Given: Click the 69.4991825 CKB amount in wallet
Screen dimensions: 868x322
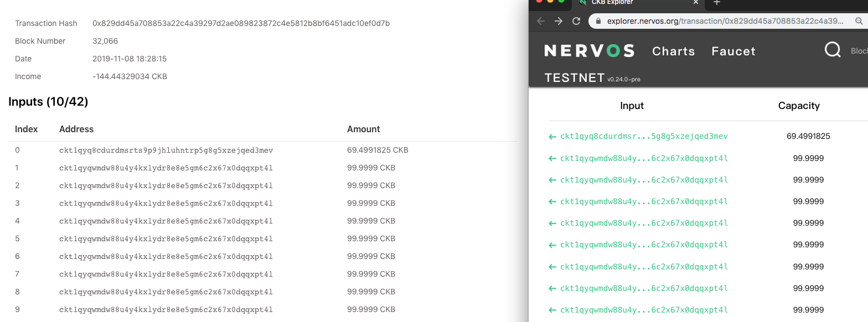Looking at the screenshot, I should tap(378, 150).
